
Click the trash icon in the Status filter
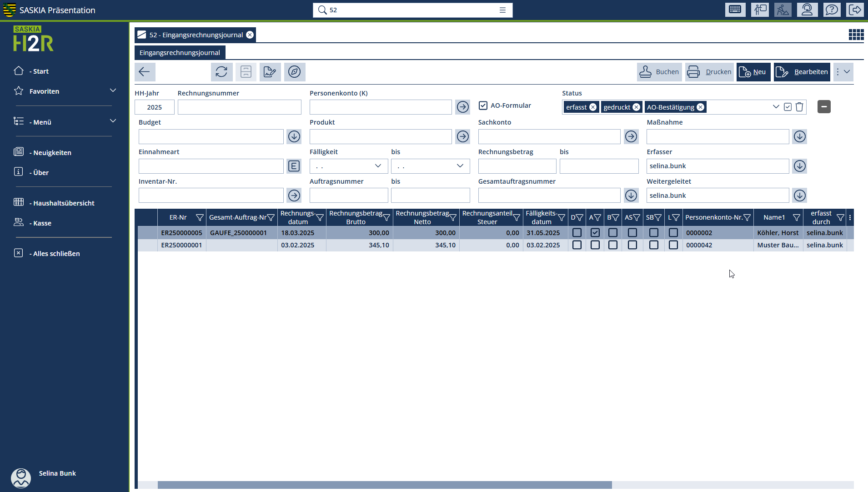[799, 107]
